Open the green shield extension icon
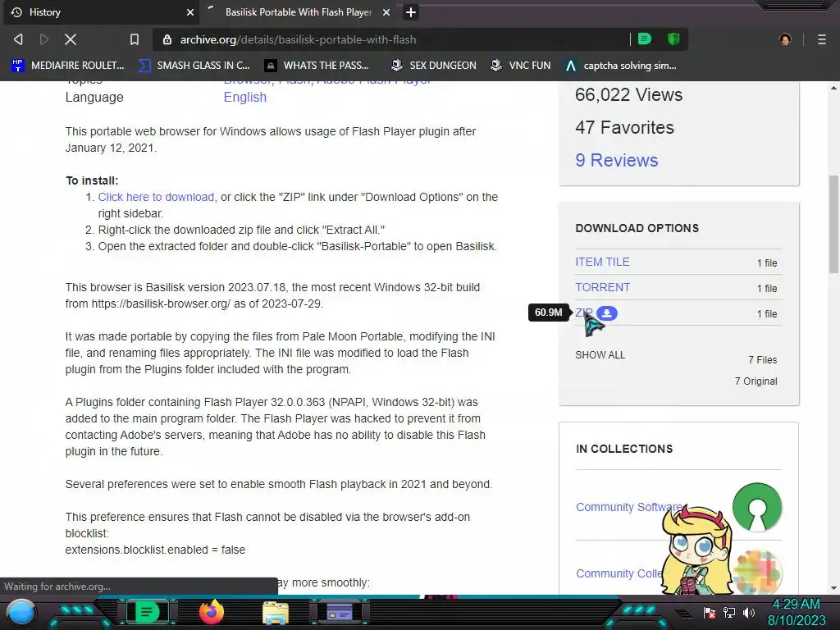This screenshot has width=840, height=630. click(673, 39)
